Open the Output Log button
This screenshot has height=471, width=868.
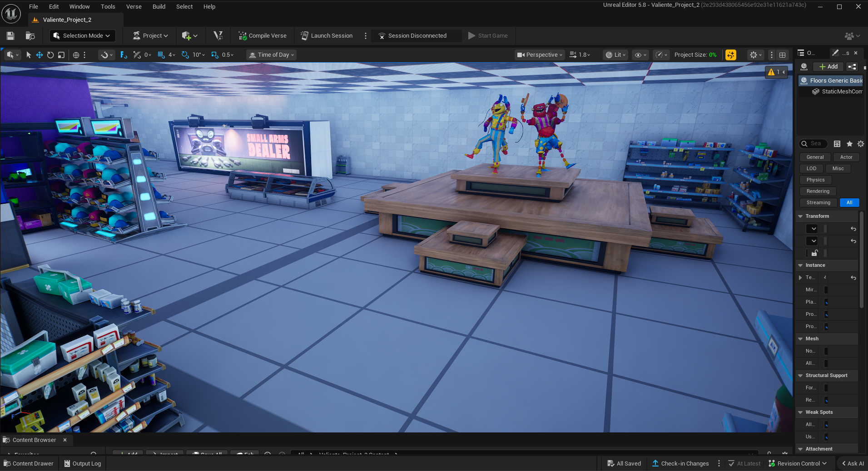click(82, 463)
